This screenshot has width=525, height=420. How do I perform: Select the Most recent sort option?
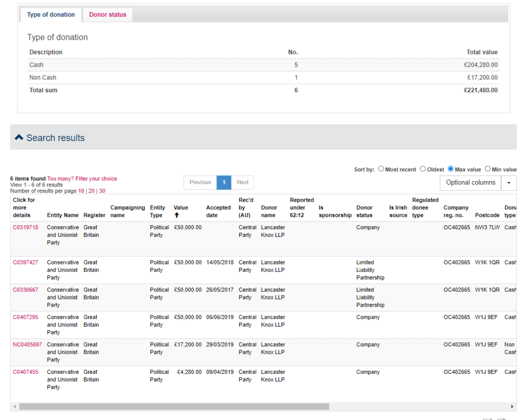point(381,169)
